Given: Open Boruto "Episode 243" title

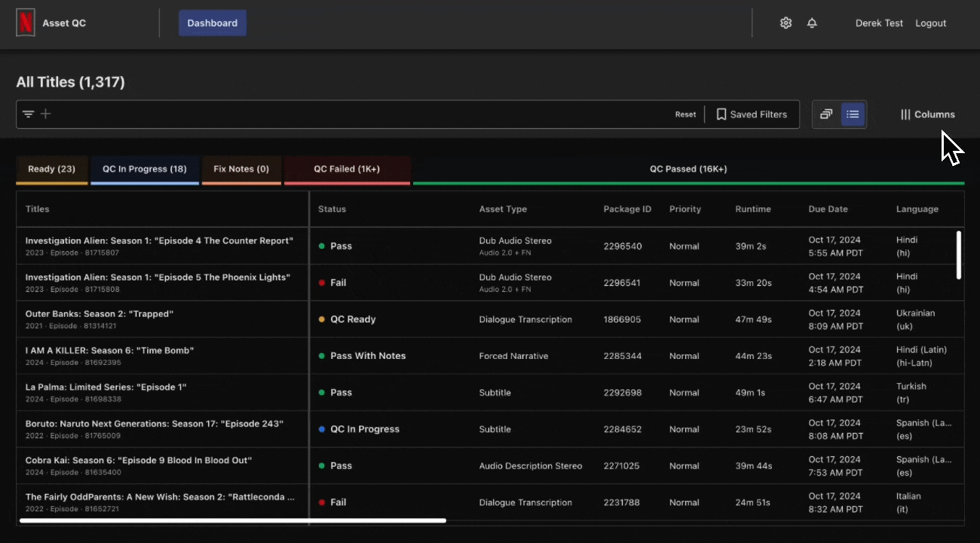Looking at the screenshot, I should tap(154, 424).
